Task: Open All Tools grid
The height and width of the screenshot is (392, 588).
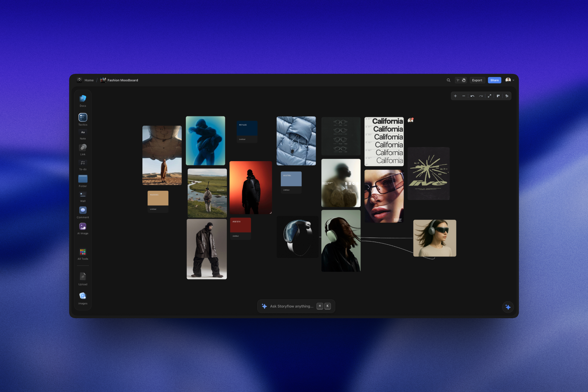Action: tap(83, 252)
